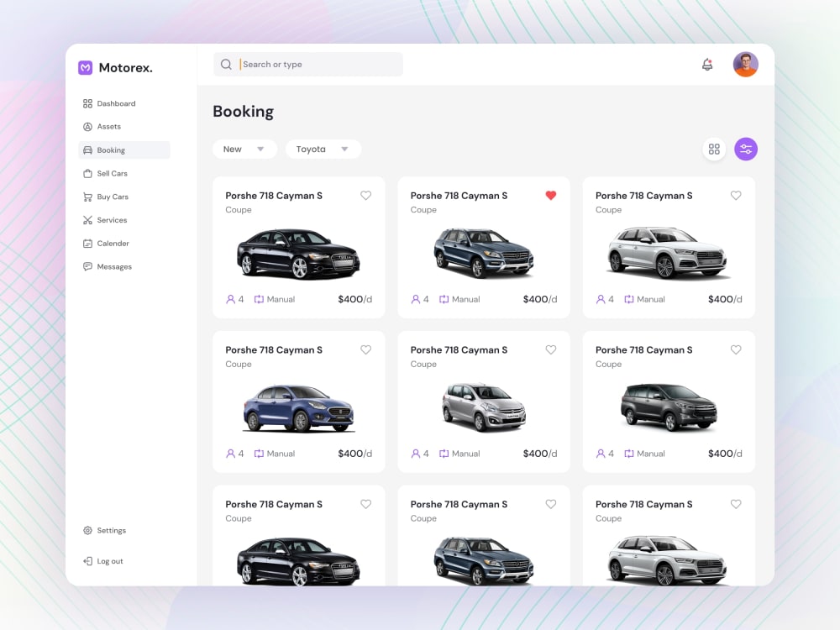Unfavorite the liked Porshe 718 Cayman S
This screenshot has width=840, height=630.
[551, 195]
